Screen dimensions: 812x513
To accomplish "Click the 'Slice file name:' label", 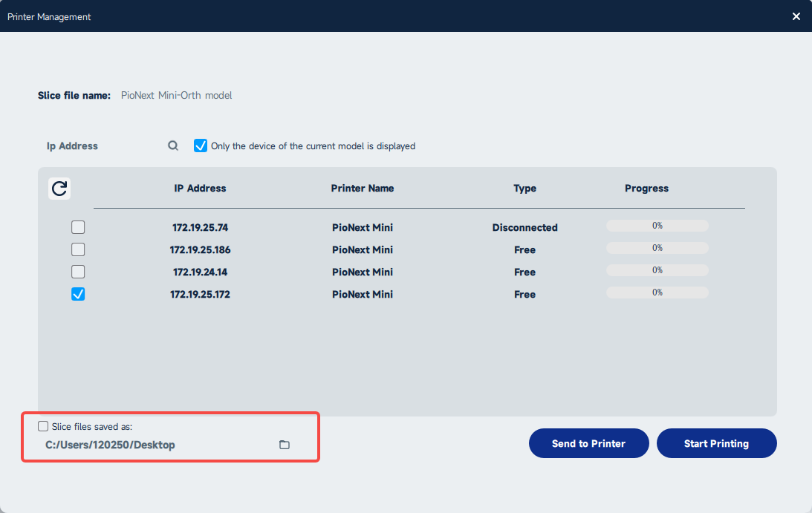I will pyautogui.click(x=74, y=95).
